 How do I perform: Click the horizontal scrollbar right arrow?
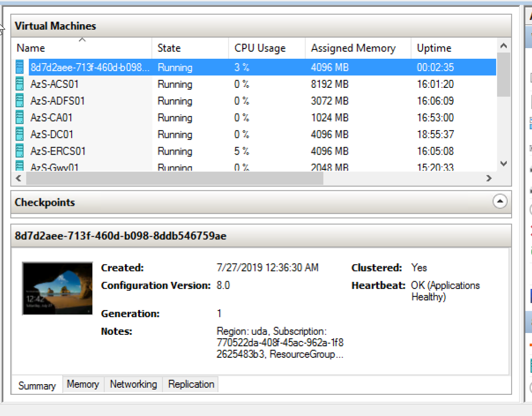489,178
